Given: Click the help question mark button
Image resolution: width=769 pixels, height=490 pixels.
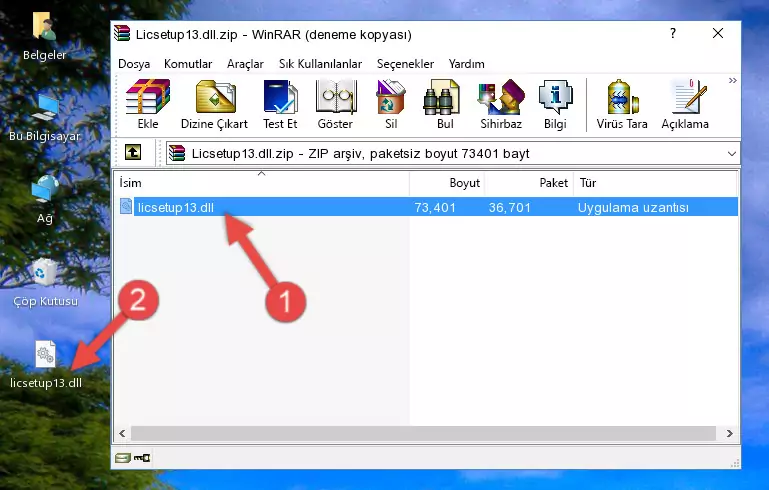Looking at the screenshot, I should pyautogui.click(x=673, y=33).
